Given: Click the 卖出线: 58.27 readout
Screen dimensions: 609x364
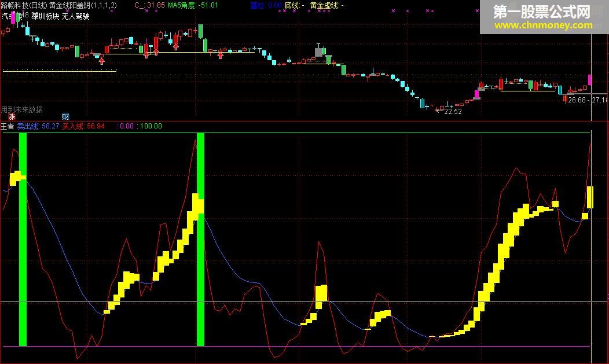Looking at the screenshot, I should pos(38,126).
